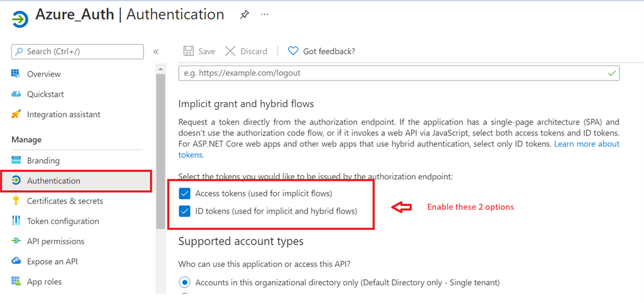Click the Branding icon in Manage section
Screen dimensions: 644x303
point(16,161)
